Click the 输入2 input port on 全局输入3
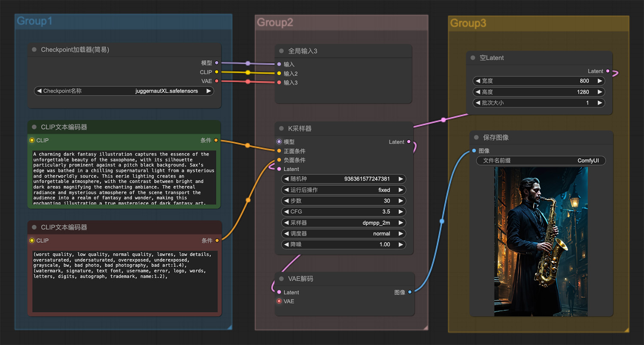 279,73
